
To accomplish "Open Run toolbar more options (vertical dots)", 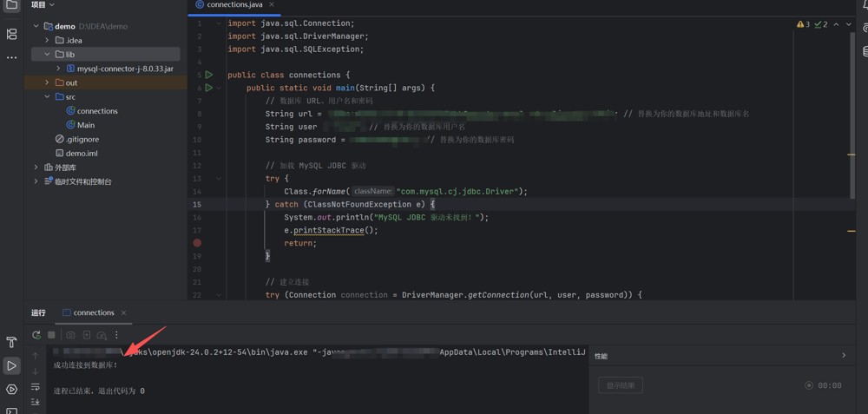I will pyautogui.click(x=116, y=335).
